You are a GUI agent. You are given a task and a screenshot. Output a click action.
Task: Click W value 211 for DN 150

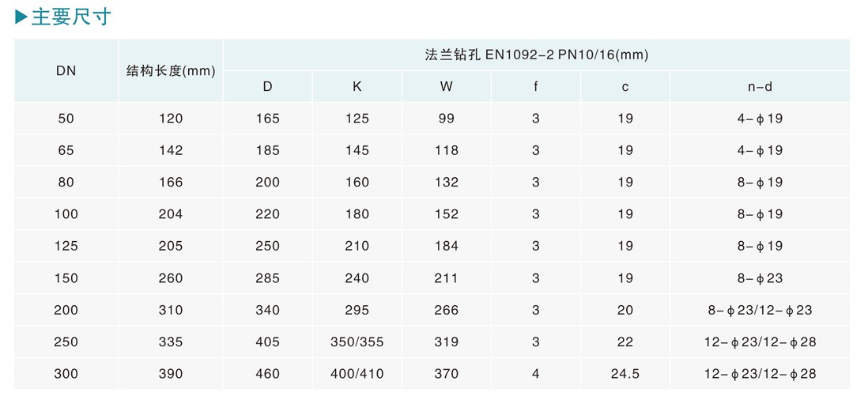[x=447, y=278]
